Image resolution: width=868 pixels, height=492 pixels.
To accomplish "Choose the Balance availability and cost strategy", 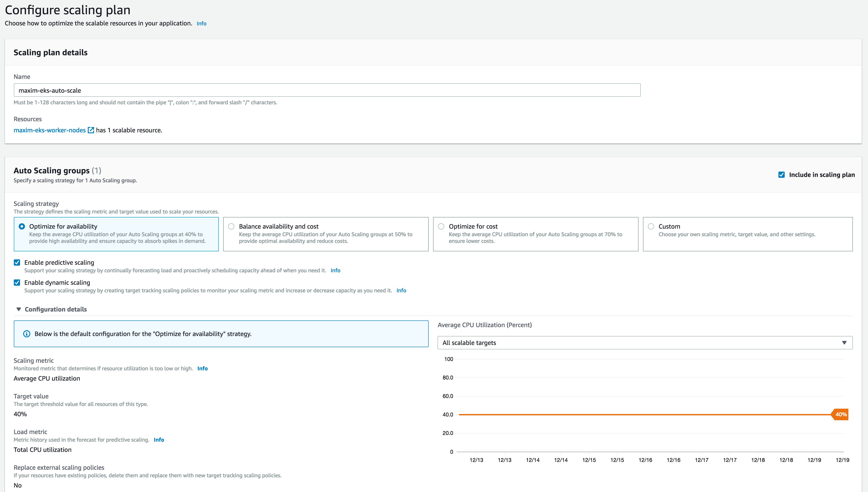I will coord(231,226).
